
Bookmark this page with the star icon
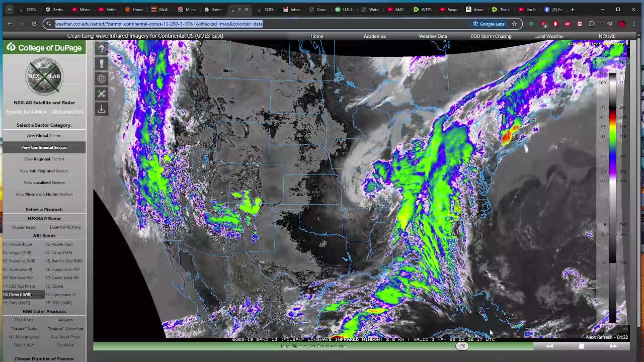pyautogui.click(x=514, y=24)
